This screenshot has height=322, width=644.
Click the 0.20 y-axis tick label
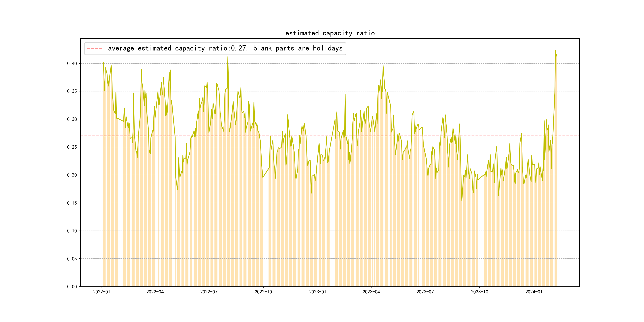point(72,175)
